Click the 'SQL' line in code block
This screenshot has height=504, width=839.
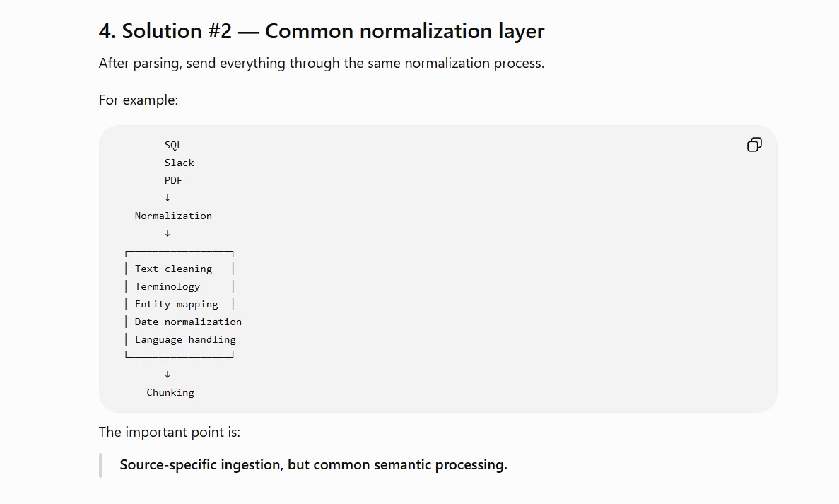pyautogui.click(x=173, y=145)
